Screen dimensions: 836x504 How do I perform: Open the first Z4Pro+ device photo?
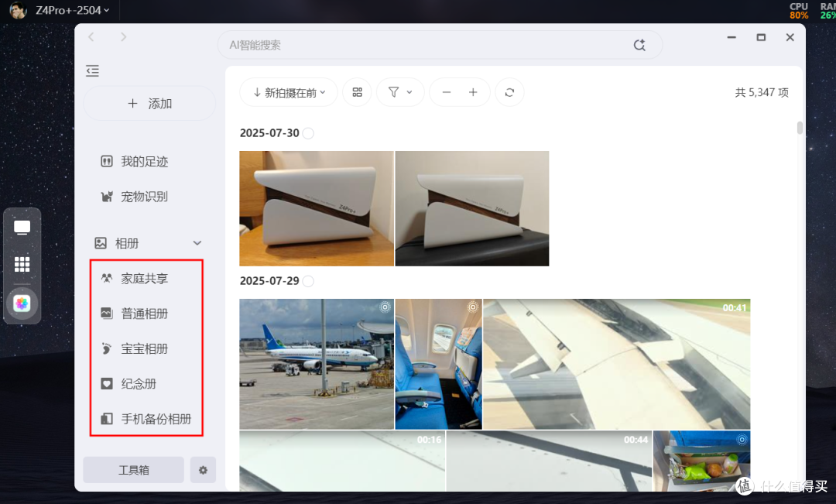click(x=317, y=208)
